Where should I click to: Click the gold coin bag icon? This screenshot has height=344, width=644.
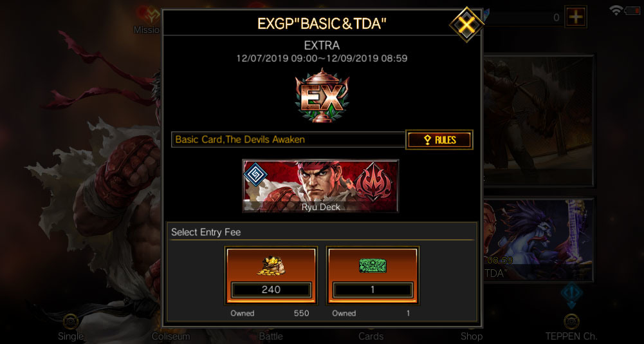click(271, 265)
